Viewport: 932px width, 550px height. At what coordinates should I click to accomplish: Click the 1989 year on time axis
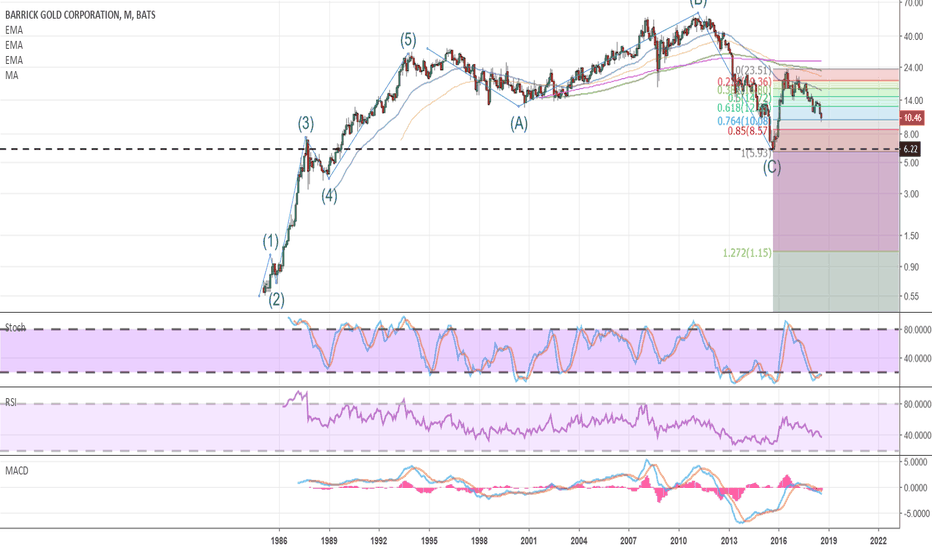coord(329,540)
